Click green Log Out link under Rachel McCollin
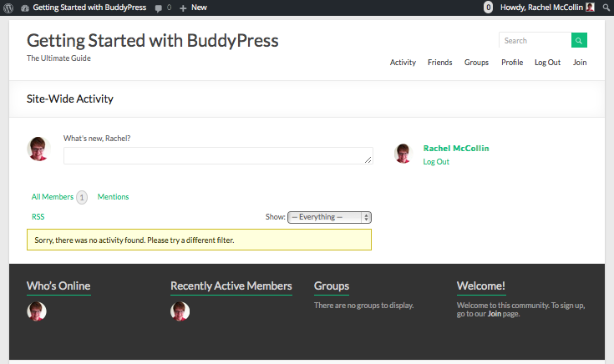 click(x=436, y=162)
